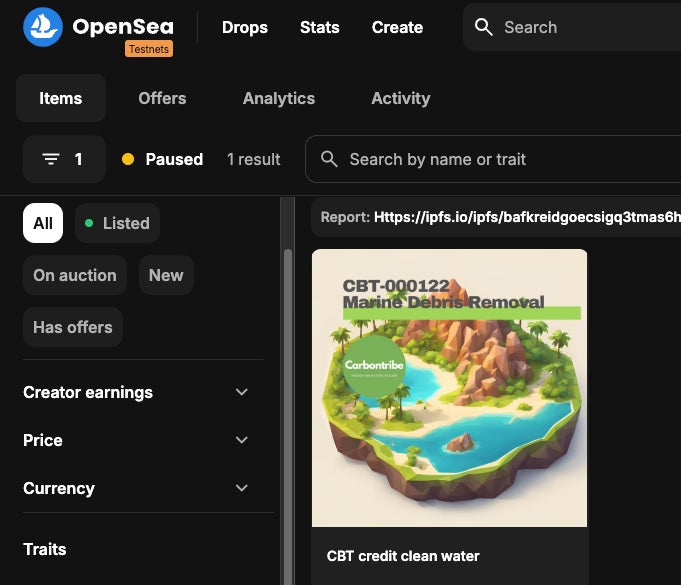The image size is (681, 585).
Task: Click the 1 result count text
Action: coord(254,159)
